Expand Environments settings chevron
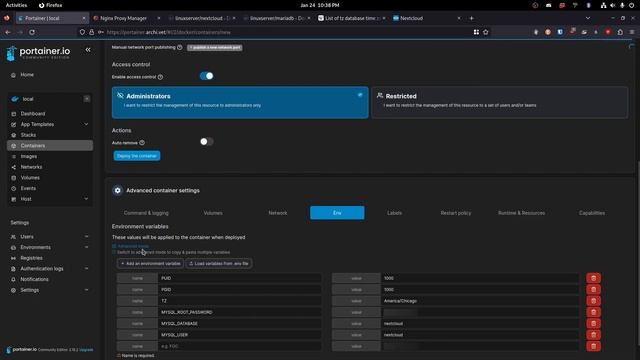 click(x=86, y=247)
